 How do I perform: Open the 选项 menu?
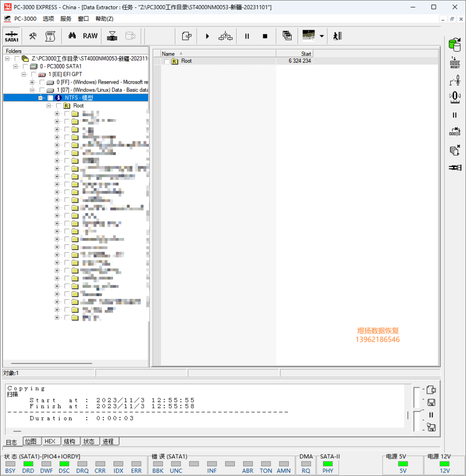pyautogui.click(x=48, y=19)
